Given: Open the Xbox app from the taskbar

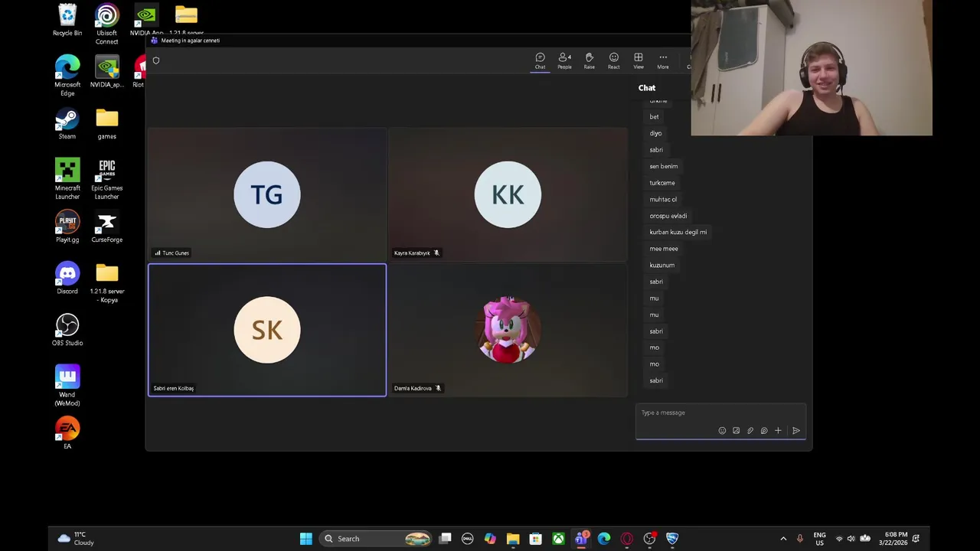Looking at the screenshot, I should pos(558,539).
